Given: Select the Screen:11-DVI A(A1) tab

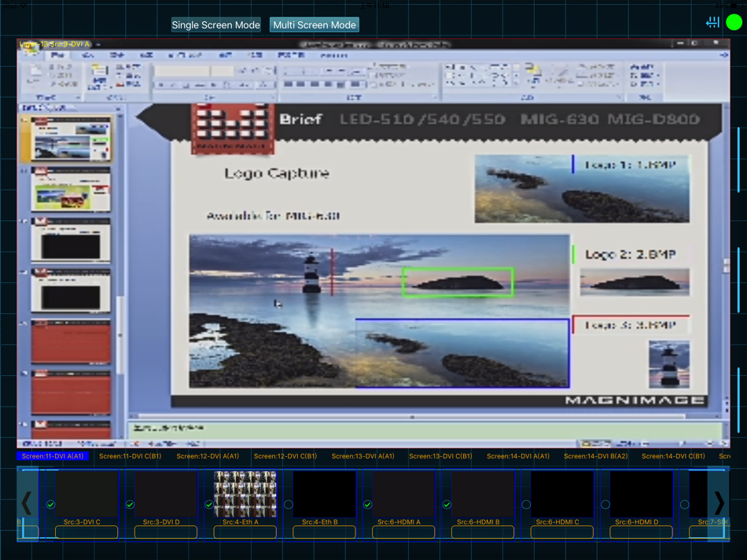Looking at the screenshot, I should tap(53, 456).
